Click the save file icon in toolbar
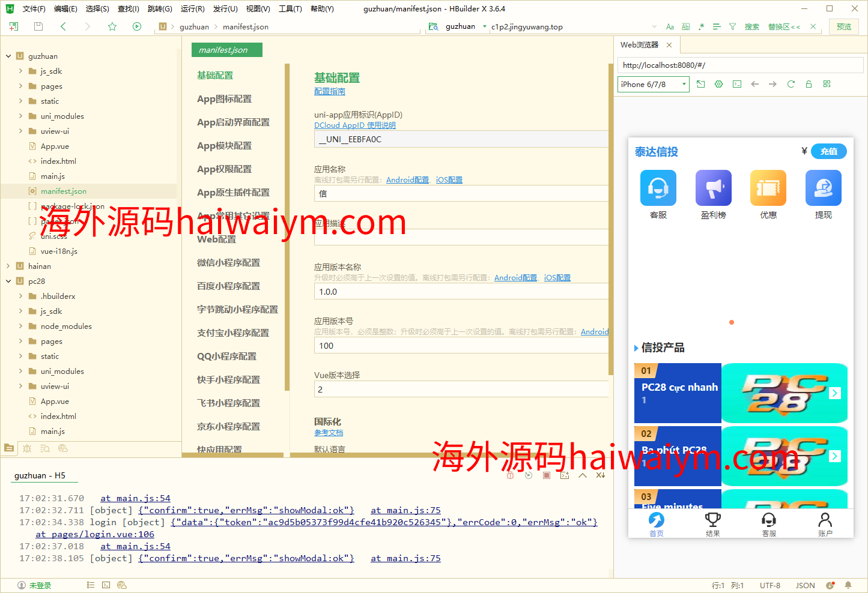The image size is (868, 593). coord(38,26)
